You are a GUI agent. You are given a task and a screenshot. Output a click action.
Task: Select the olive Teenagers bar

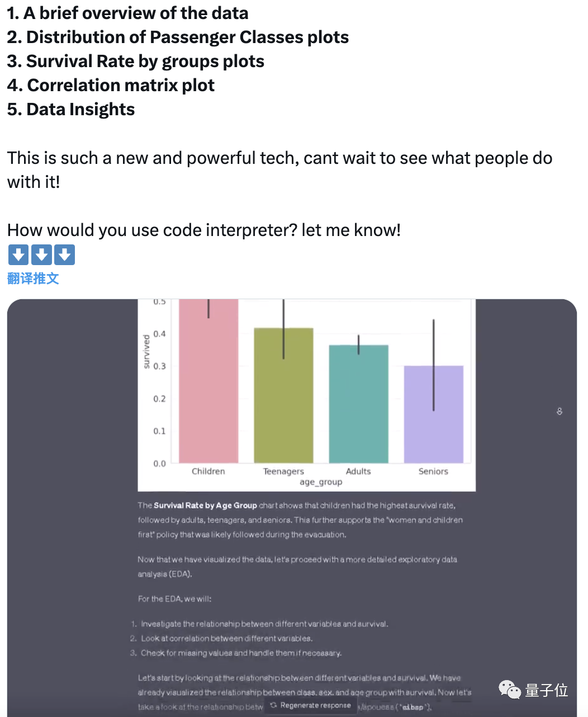(283, 395)
